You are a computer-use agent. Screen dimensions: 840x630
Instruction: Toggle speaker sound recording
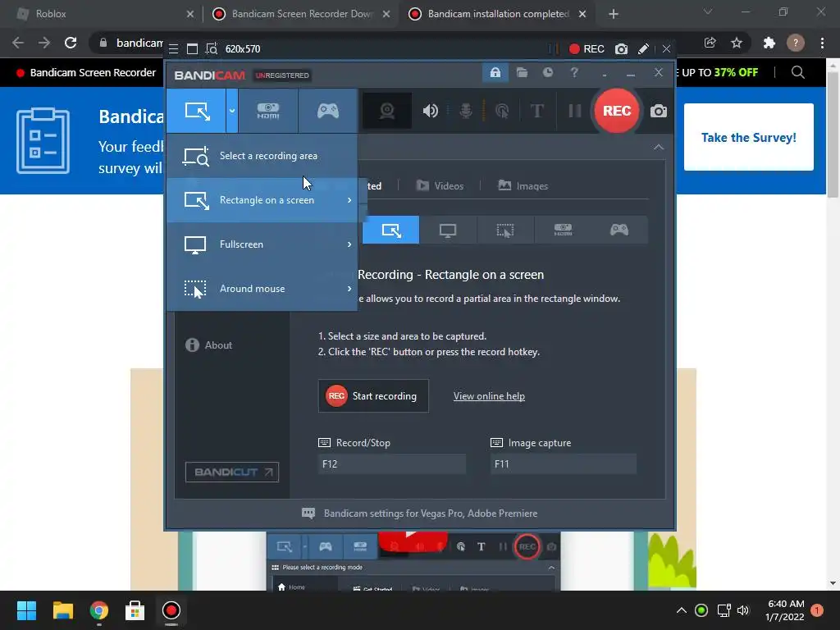[x=430, y=111]
